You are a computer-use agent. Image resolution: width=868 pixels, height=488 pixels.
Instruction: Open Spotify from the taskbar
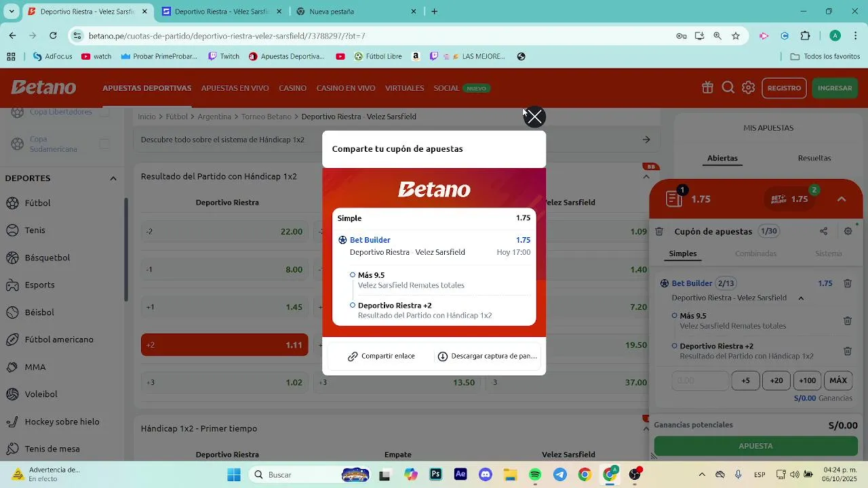(535, 474)
